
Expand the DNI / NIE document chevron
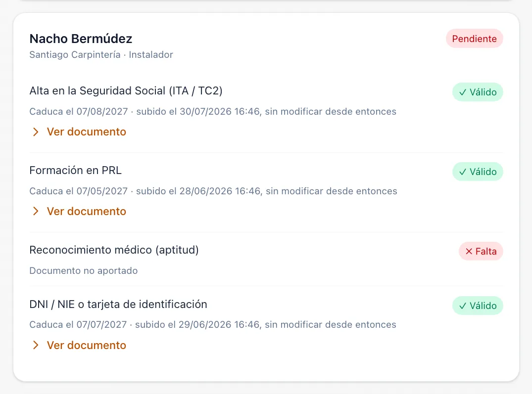coord(36,345)
